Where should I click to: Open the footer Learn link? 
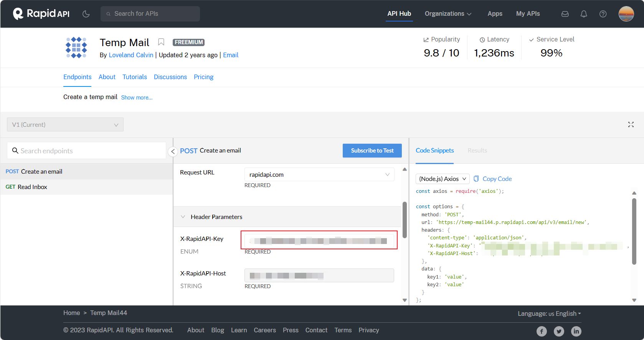(x=239, y=330)
